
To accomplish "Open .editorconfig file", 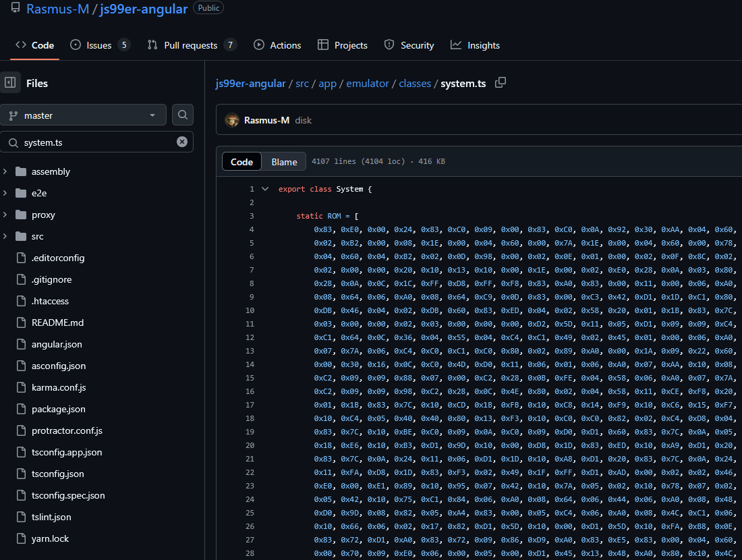I will coord(58,258).
